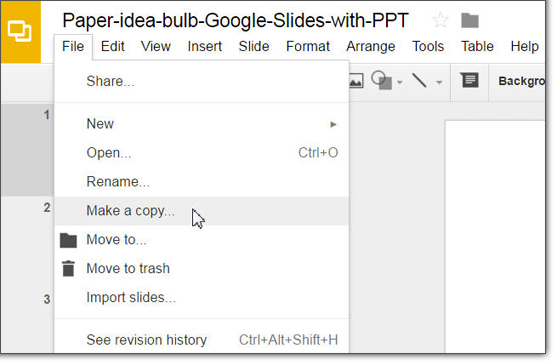Close the File menu via File
555x363 pixels.
73,46
